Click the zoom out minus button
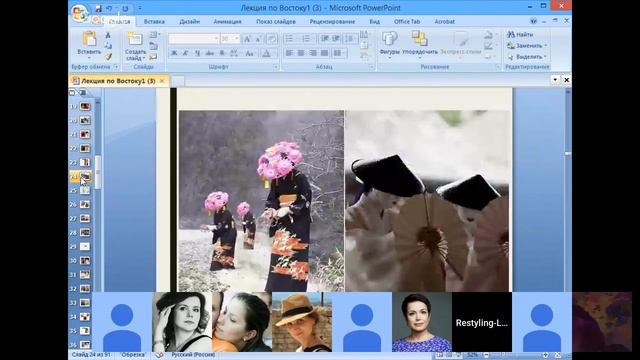This screenshot has height=360, width=640. pos(486,355)
